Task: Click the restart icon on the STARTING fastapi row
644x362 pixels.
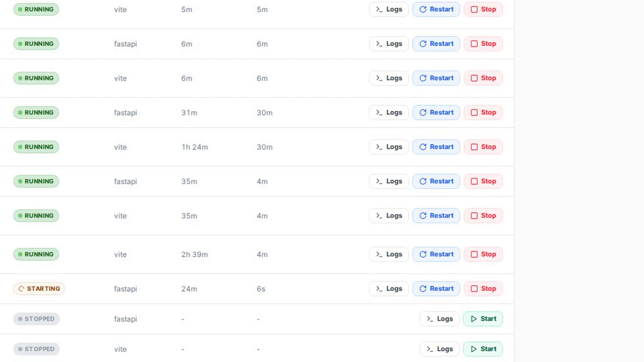Action: click(423, 289)
